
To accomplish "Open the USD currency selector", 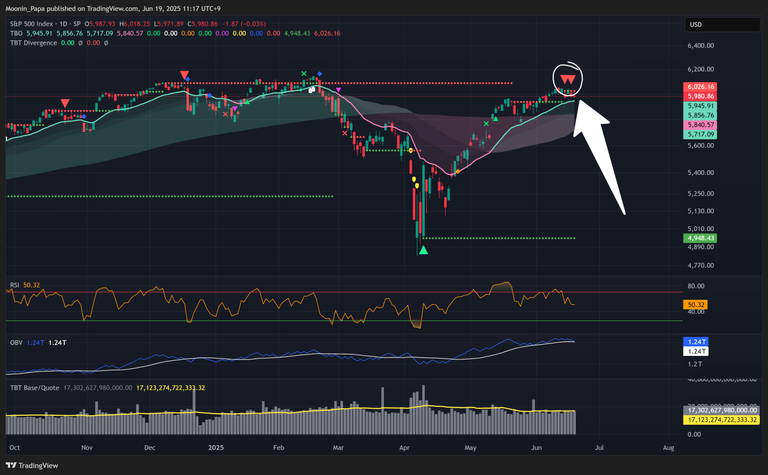I will click(722, 24).
